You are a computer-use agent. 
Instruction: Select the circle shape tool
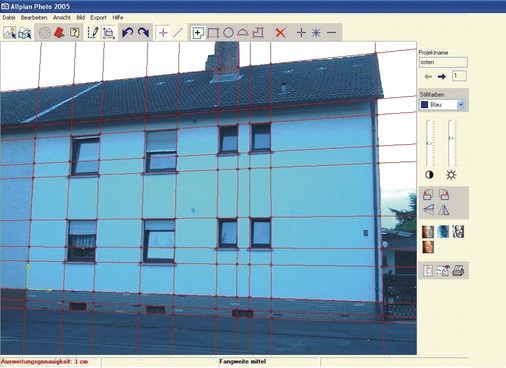[x=228, y=33]
